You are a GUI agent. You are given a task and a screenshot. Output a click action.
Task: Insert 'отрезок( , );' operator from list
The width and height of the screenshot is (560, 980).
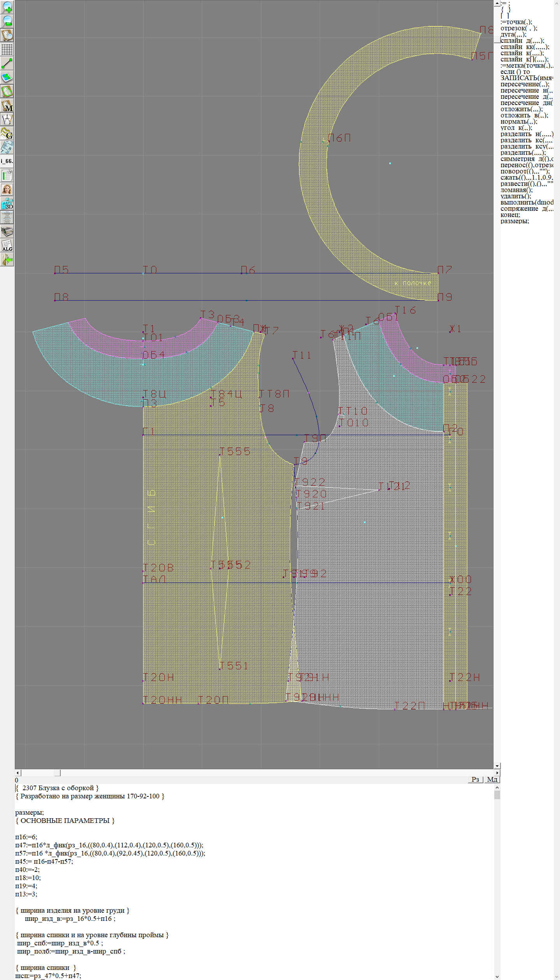click(519, 28)
